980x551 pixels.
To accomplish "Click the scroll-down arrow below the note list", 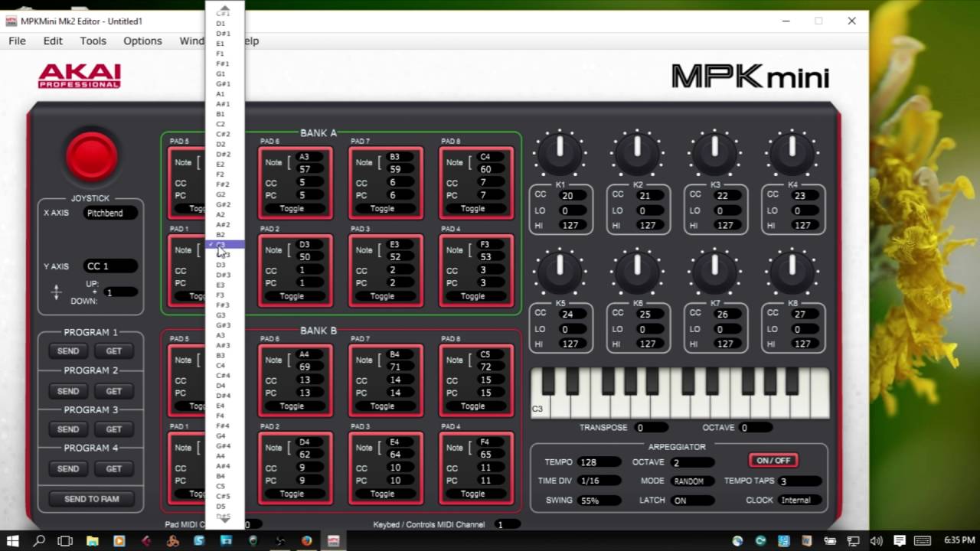I will click(224, 521).
